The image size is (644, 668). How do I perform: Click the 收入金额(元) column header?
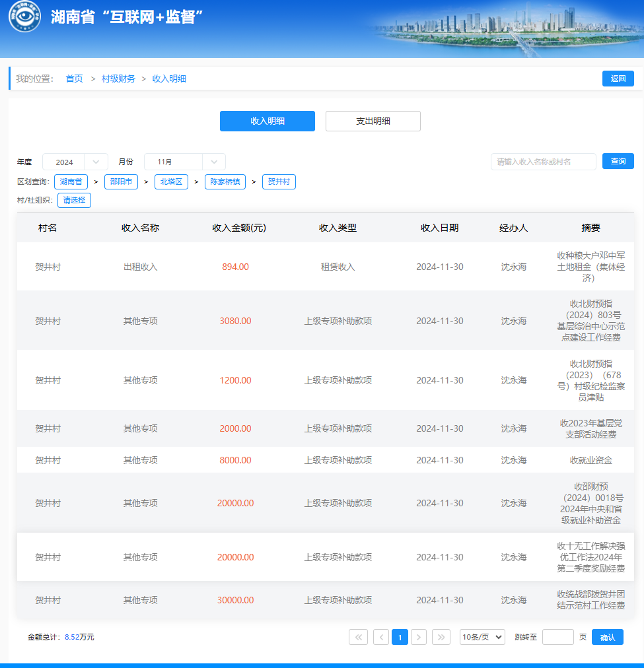[239, 228]
